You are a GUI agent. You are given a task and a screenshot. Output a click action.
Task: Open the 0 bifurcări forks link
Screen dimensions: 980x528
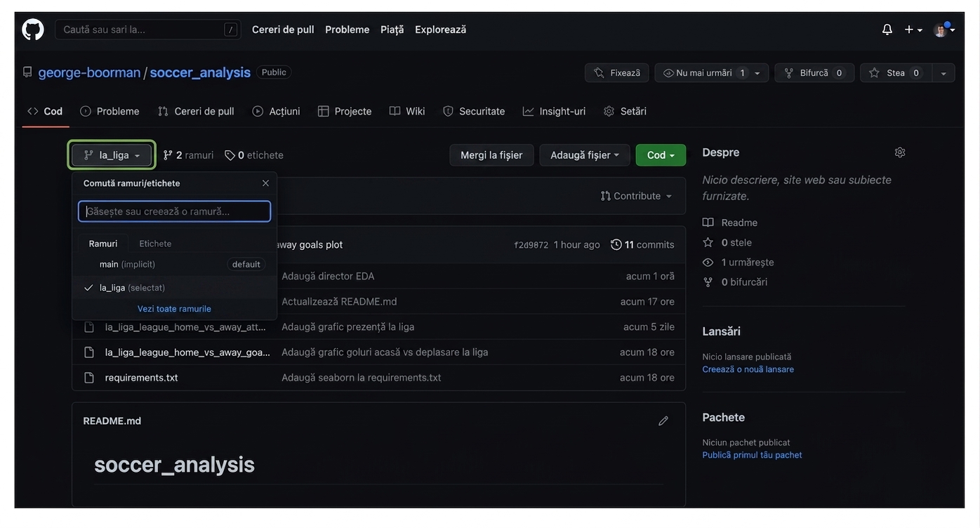[735, 282]
